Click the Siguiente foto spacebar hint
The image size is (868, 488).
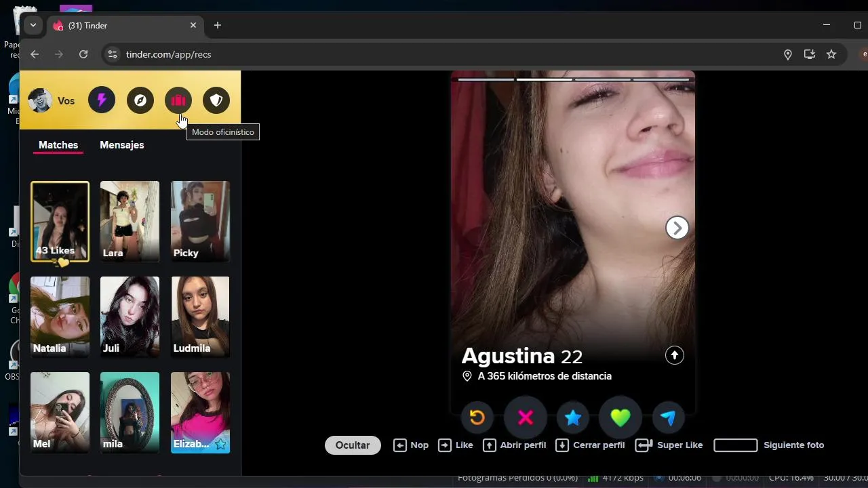(x=768, y=445)
